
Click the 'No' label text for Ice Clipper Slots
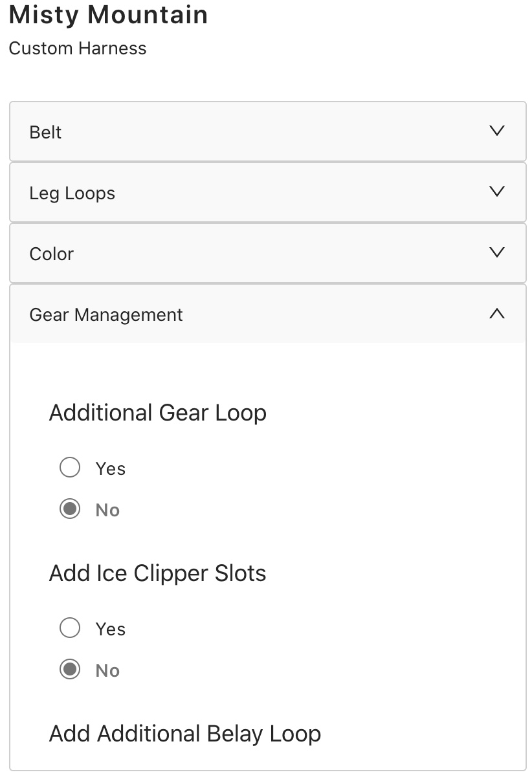pos(107,671)
